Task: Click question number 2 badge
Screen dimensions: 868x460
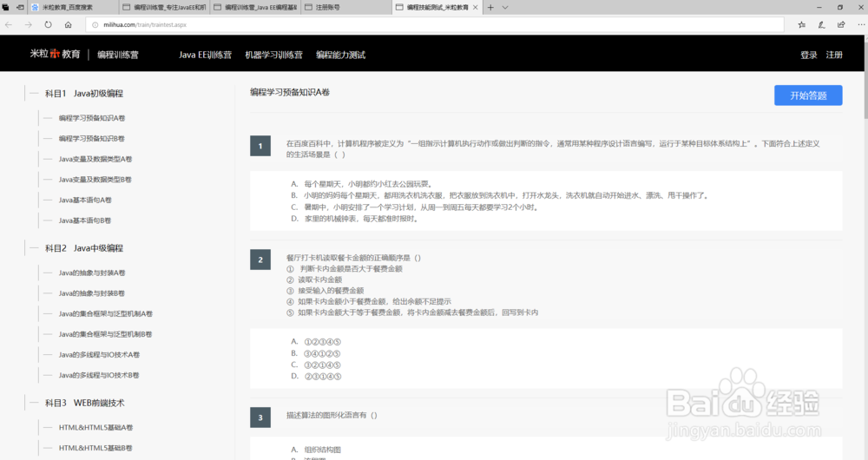Action: tap(260, 260)
